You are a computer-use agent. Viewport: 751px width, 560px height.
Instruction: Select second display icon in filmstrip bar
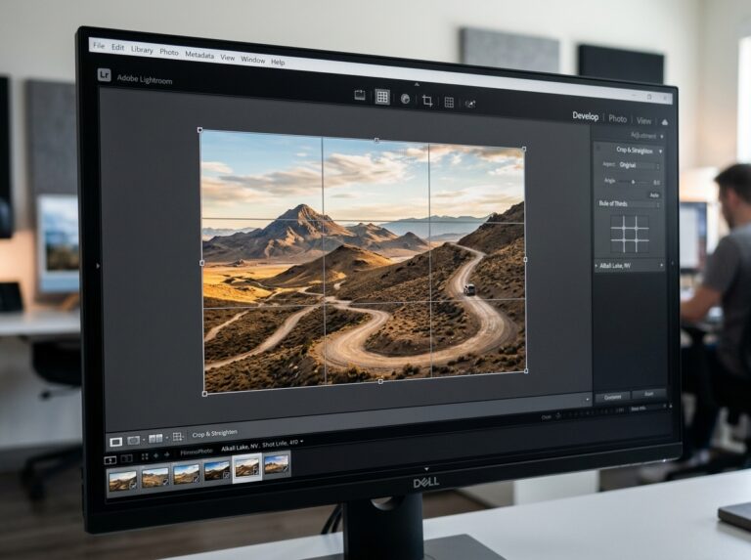click(x=126, y=458)
